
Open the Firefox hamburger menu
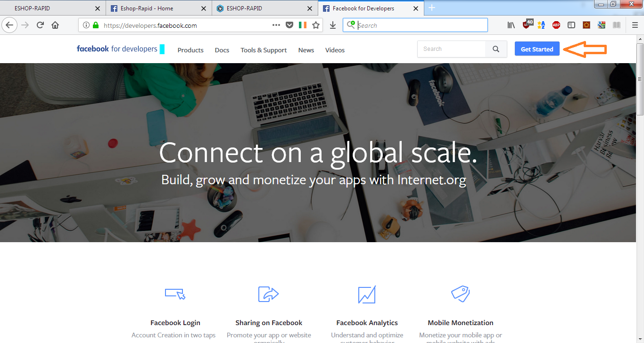pyautogui.click(x=635, y=25)
